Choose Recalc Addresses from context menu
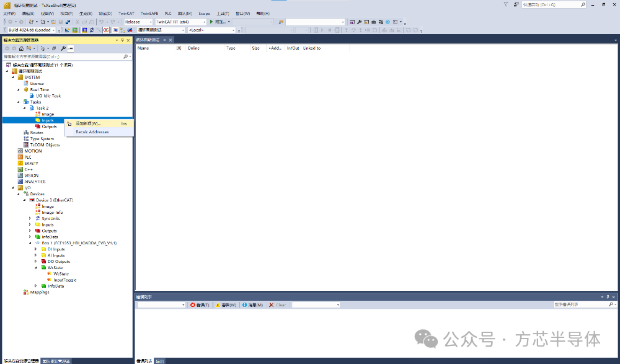 99,131
